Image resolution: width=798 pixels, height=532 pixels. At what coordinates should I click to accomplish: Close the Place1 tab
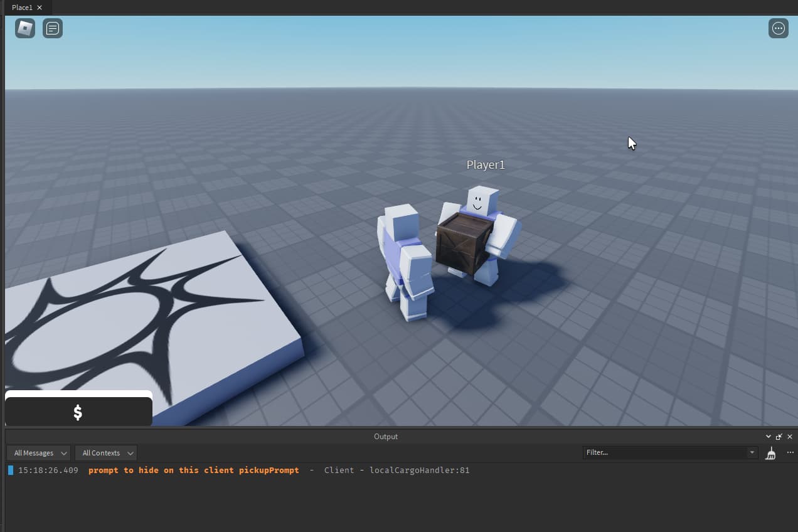tap(39, 8)
